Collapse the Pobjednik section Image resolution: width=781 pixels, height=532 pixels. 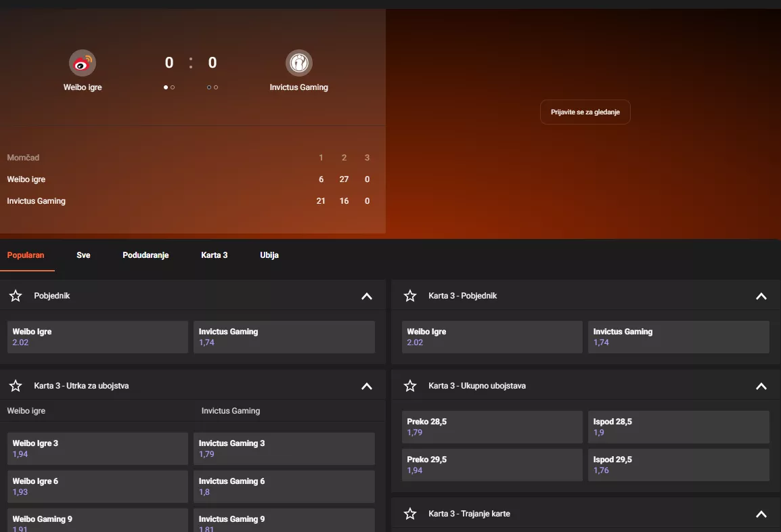point(367,296)
